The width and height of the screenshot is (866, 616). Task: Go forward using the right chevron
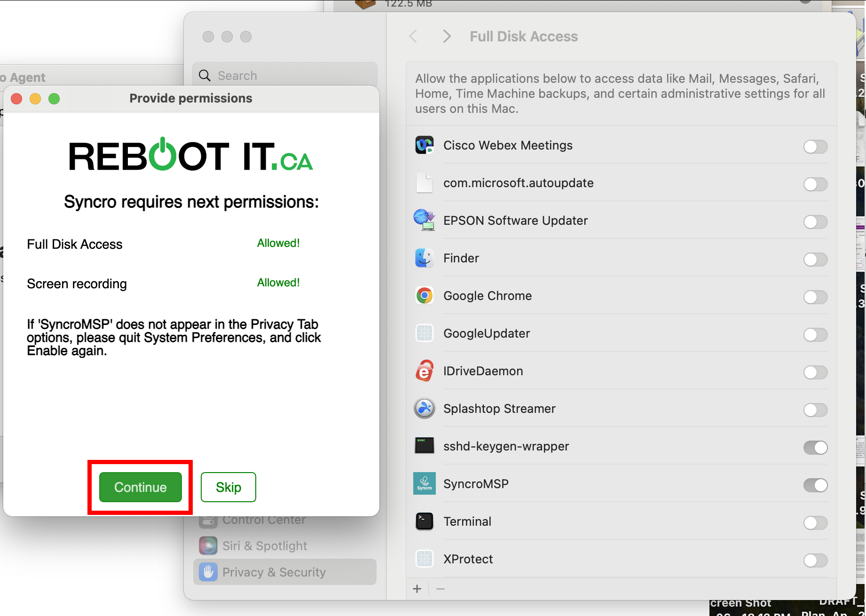(447, 36)
